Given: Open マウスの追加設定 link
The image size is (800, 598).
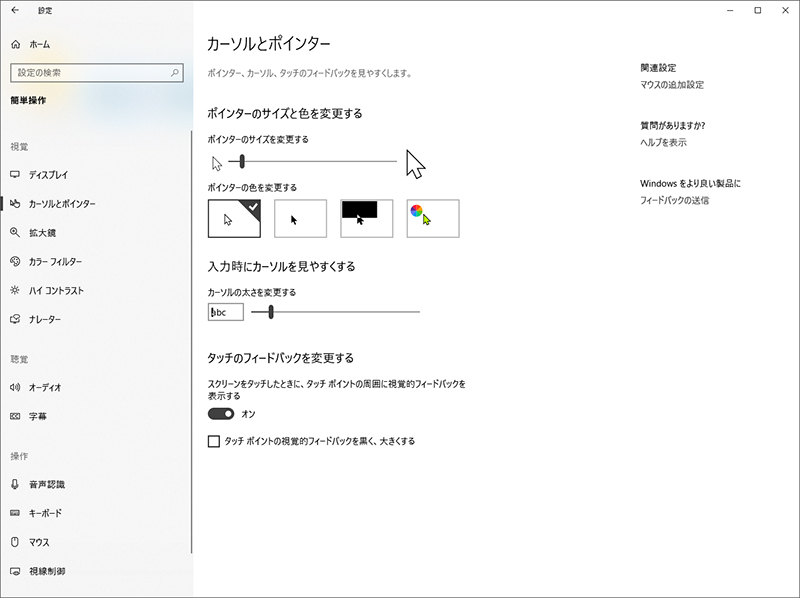Looking at the screenshot, I should pos(672,85).
